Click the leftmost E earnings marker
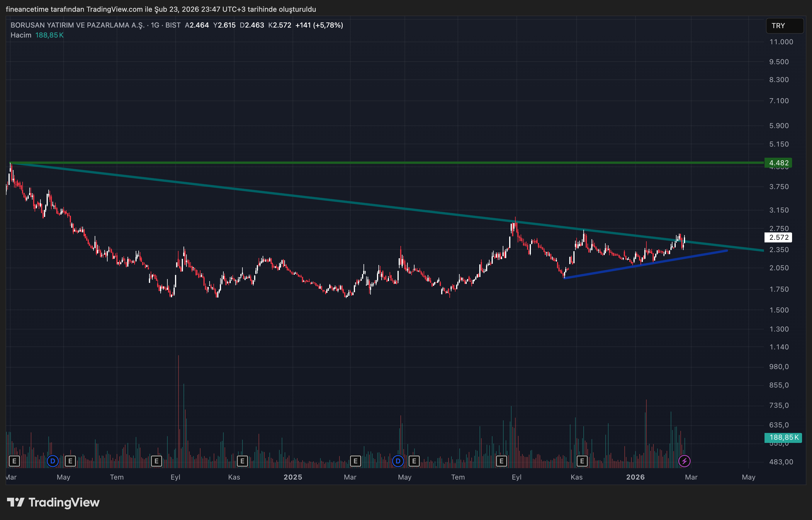Screen dimensions: 812x520 point(14,461)
